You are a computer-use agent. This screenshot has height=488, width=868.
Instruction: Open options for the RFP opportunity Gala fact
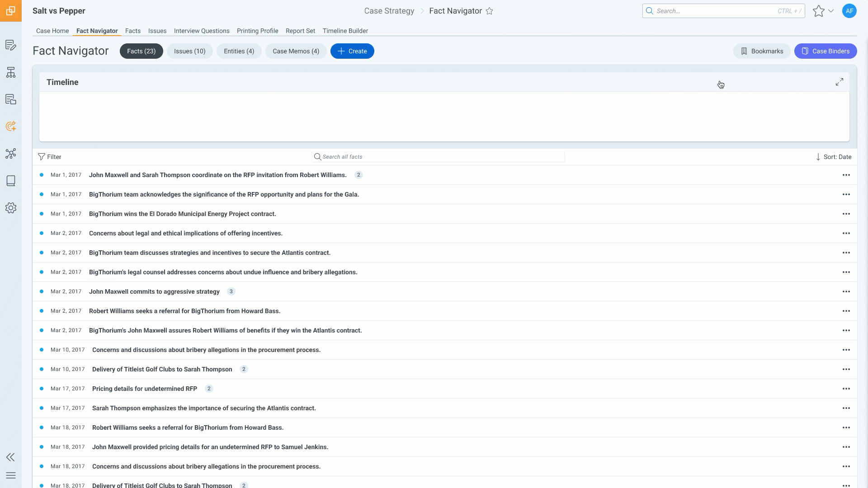pyautogui.click(x=846, y=194)
